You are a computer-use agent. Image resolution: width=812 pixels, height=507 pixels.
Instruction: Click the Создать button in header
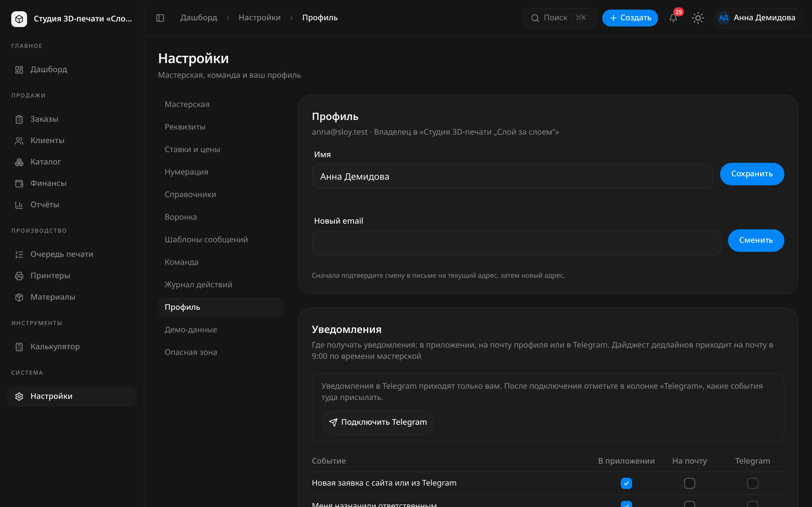tap(630, 18)
